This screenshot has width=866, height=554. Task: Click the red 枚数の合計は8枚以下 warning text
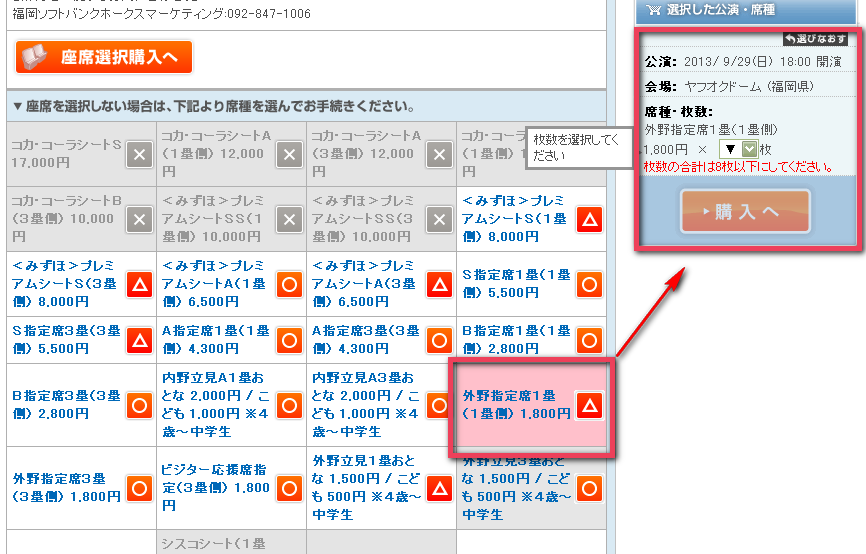point(738,166)
